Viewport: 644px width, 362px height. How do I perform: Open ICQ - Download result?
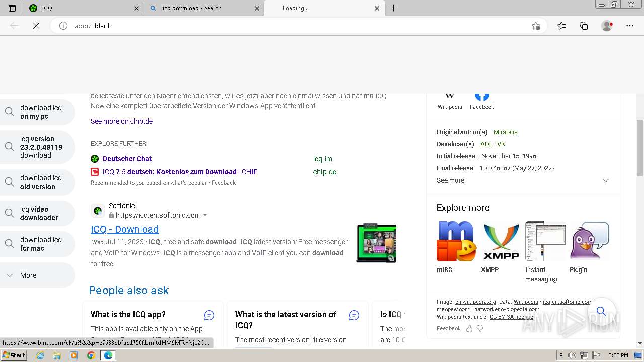(x=125, y=229)
